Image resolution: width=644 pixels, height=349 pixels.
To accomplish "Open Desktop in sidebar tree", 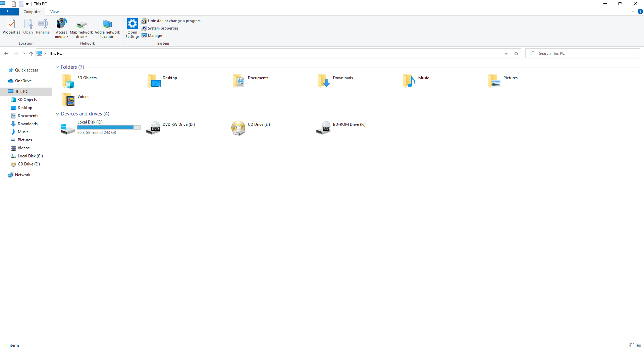I will point(25,108).
